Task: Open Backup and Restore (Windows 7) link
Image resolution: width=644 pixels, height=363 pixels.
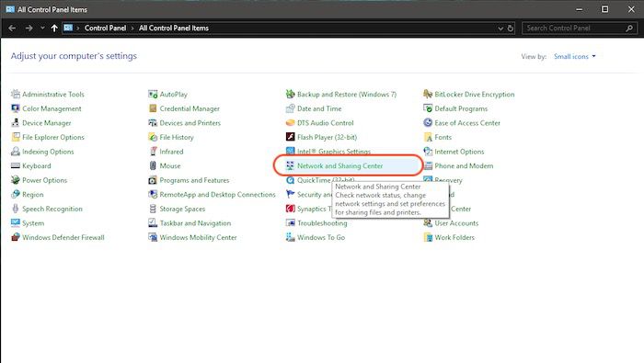Action: pyautogui.click(x=347, y=94)
